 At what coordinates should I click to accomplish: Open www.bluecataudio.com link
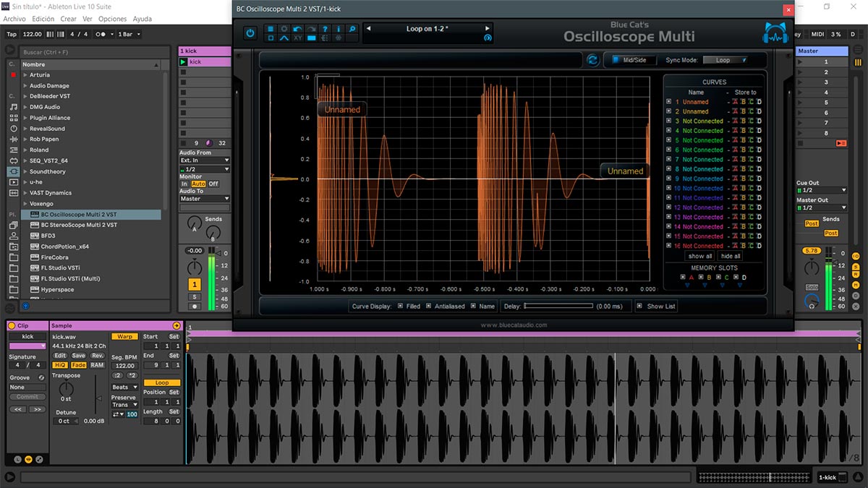click(514, 325)
